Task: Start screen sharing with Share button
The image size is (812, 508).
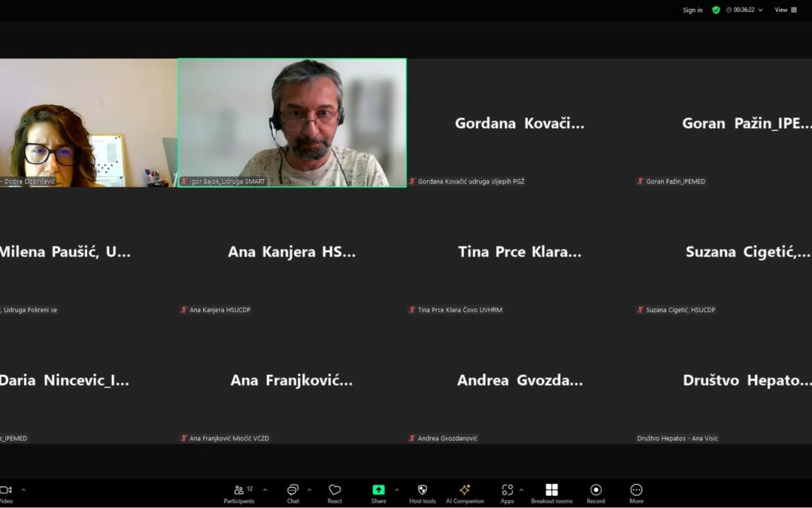Action: point(378,494)
